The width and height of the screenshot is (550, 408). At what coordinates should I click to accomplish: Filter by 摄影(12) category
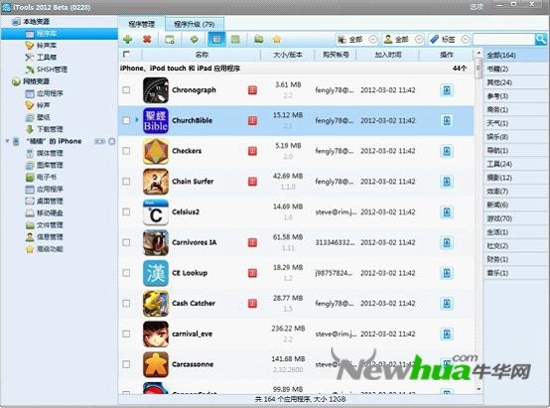[x=516, y=178]
